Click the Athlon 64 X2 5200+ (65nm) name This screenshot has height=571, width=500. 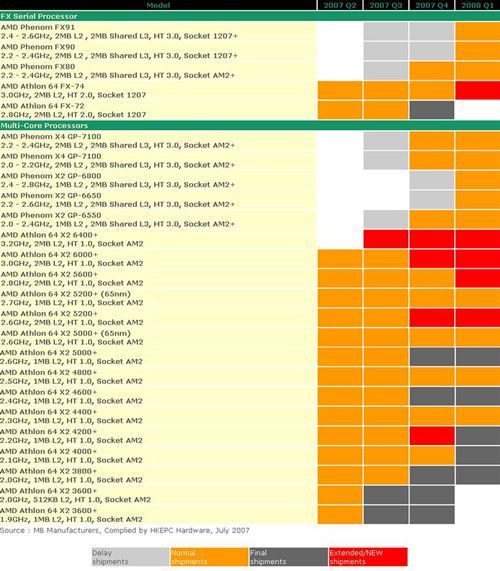coord(66,294)
